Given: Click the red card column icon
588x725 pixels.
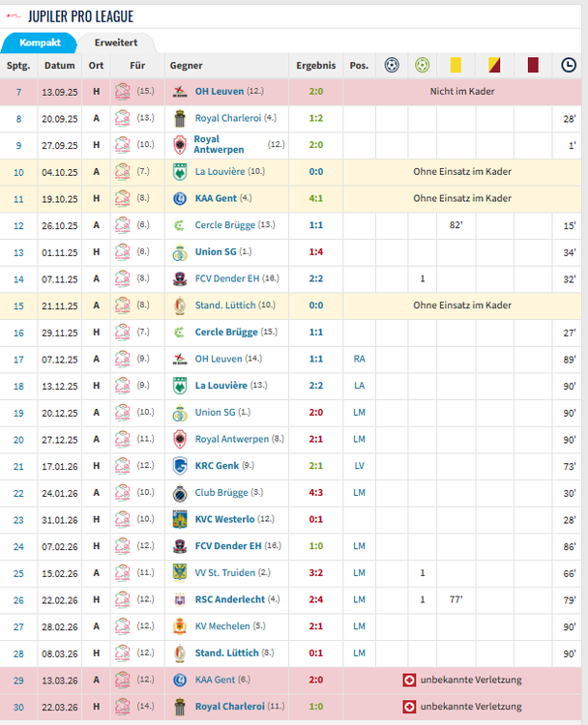Looking at the screenshot, I should click(x=533, y=65).
